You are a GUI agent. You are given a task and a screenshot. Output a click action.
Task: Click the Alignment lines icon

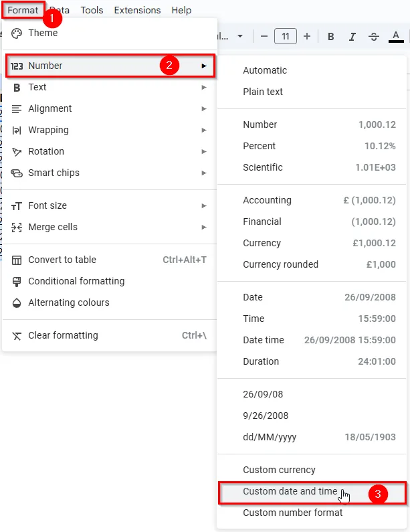(x=17, y=109)
